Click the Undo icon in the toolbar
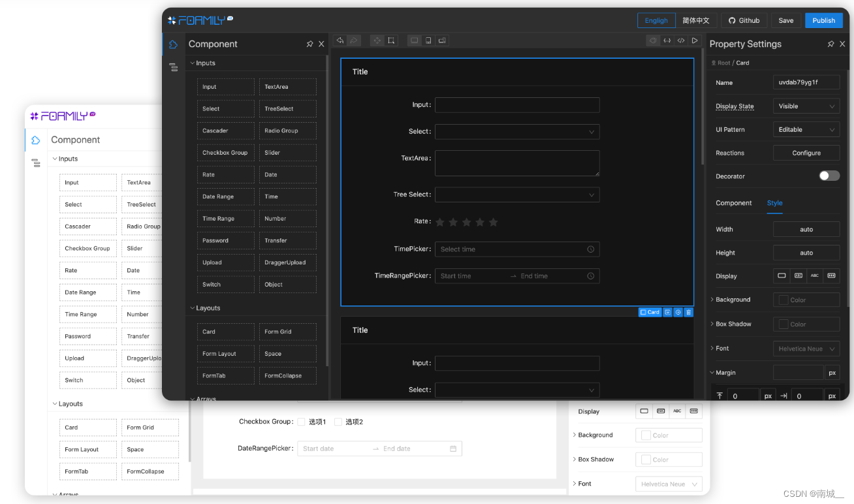The width and height of the screenshot is (854, 504). (x=340, y=40)
